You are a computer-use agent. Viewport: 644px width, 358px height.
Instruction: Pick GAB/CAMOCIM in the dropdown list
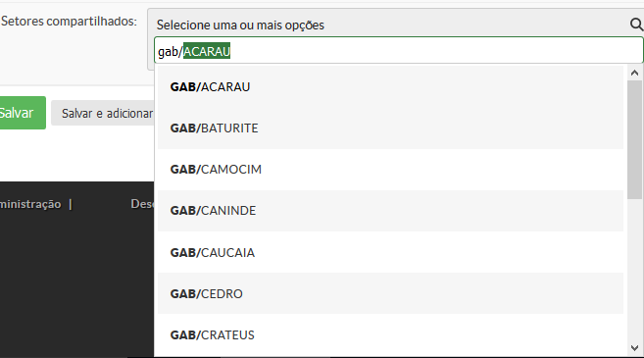pyautogui.click(x=390, y=170)
